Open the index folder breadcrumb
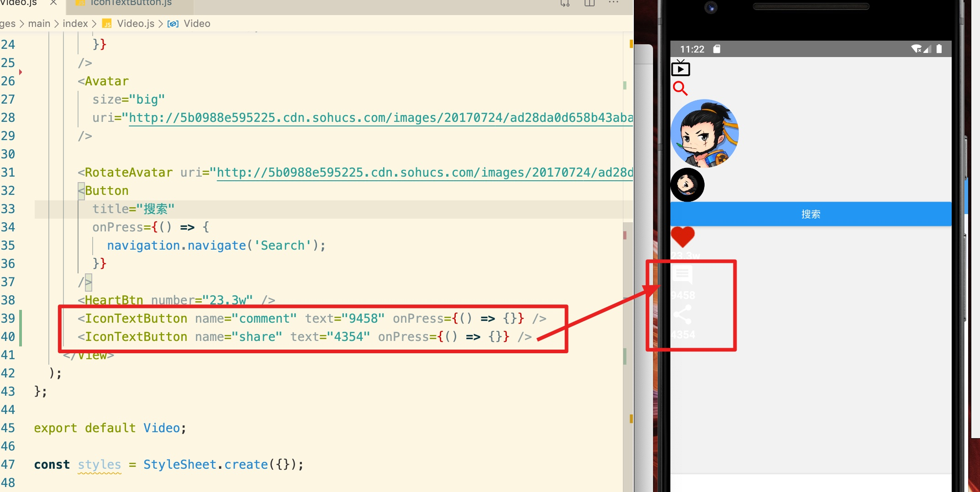 75,24
